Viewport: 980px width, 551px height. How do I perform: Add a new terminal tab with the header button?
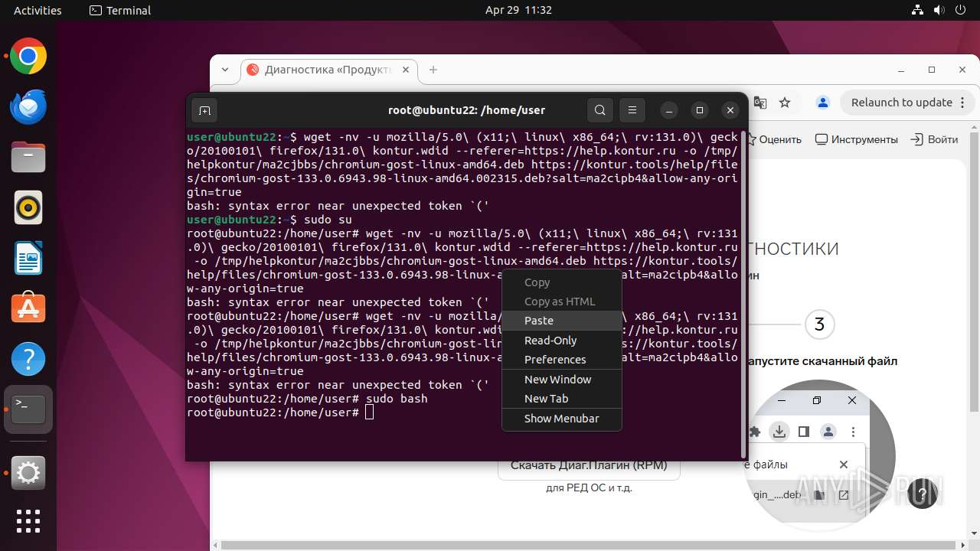point(204,110)
